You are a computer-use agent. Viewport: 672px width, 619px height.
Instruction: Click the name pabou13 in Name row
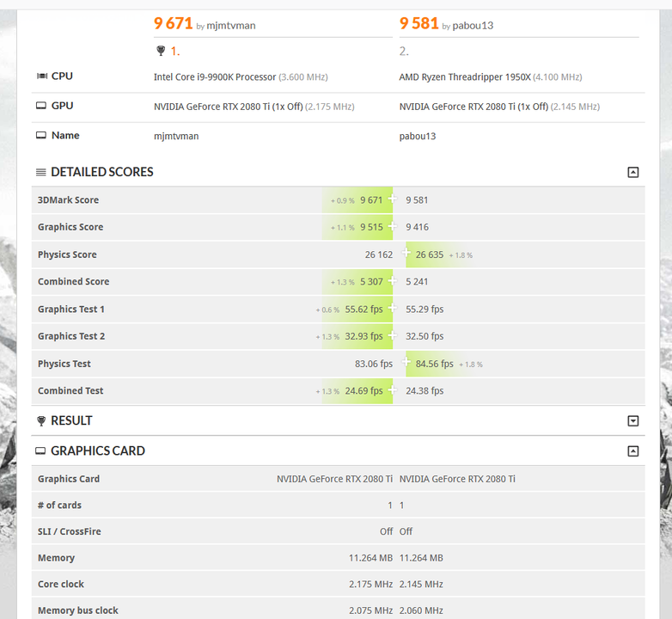coord(418,137)
